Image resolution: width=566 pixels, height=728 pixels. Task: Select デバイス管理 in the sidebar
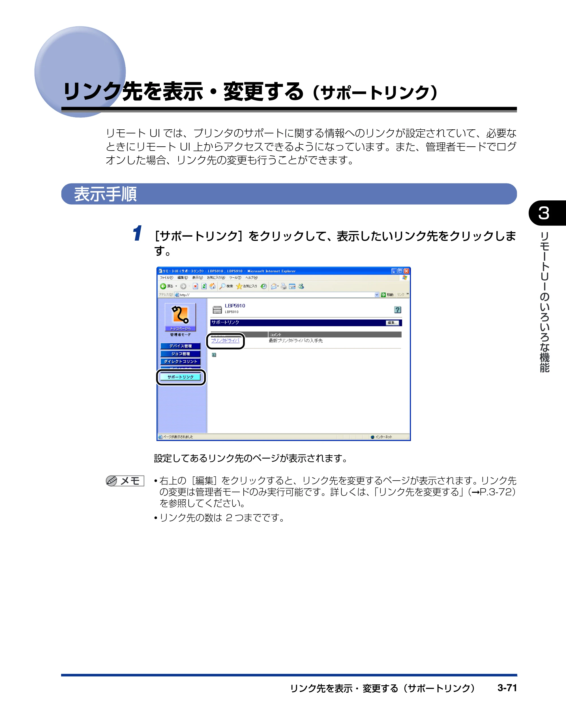180,346
